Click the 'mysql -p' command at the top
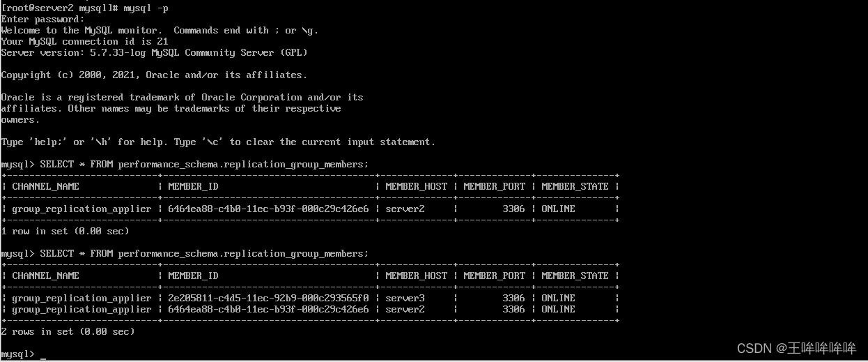The width and height of the screenshot is (868, 362). tap(146, 8)
